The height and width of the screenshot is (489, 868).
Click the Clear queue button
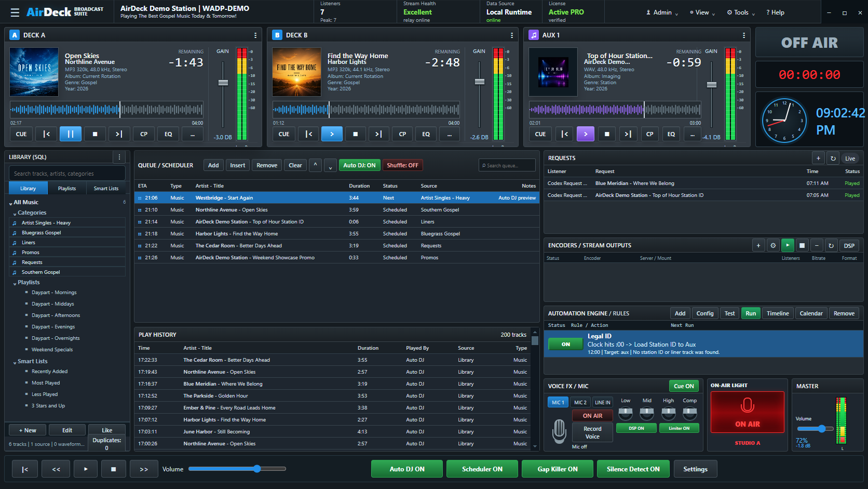click(295, 165)
